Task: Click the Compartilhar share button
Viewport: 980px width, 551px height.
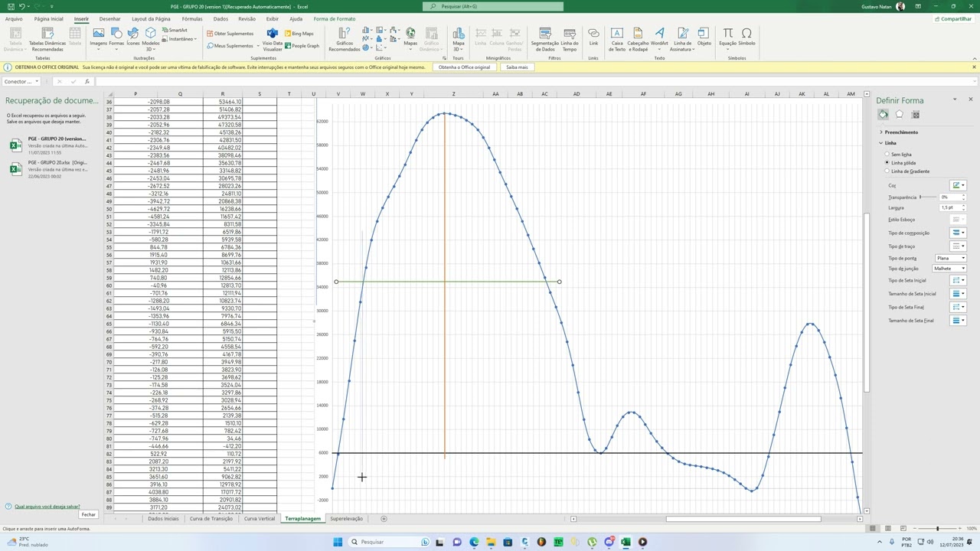Action: [953, 18]
